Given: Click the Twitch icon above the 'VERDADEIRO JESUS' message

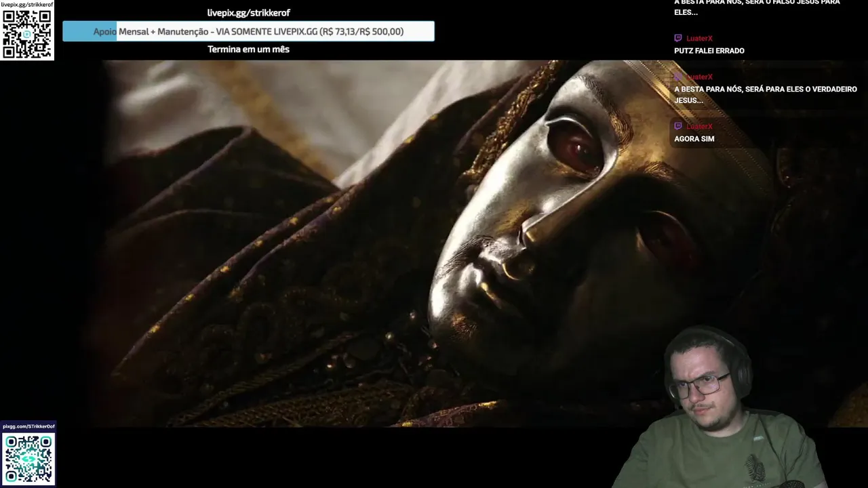Looking at the screenshot, I should pos(677,77).
